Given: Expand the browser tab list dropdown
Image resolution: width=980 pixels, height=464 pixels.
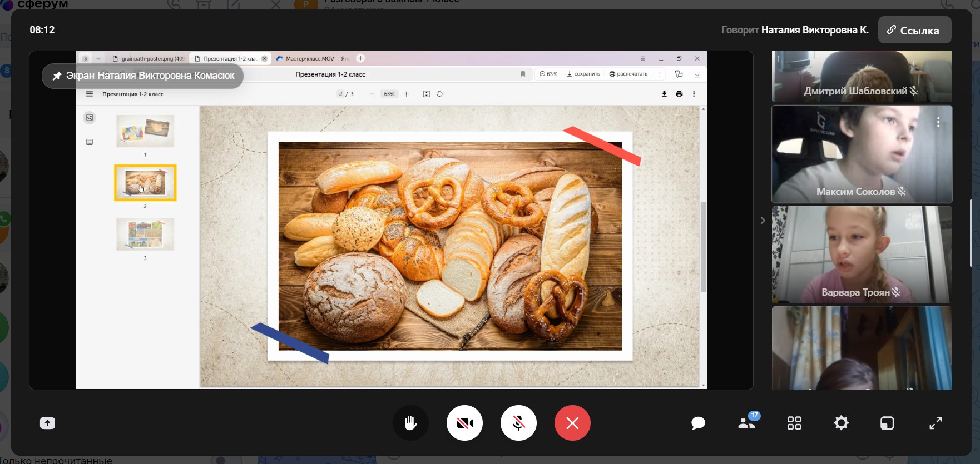Looking at the screenshot, I should (x=98, y=58).
